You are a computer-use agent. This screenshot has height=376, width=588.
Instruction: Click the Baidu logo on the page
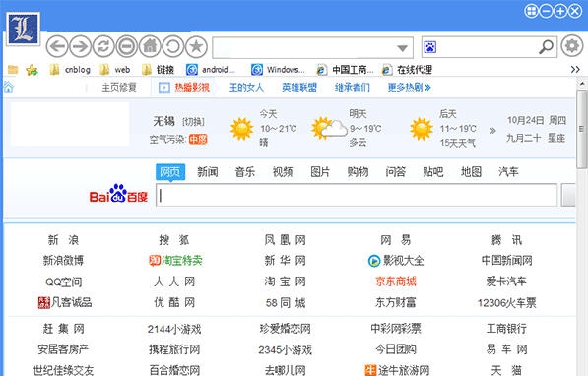[118, 194]
